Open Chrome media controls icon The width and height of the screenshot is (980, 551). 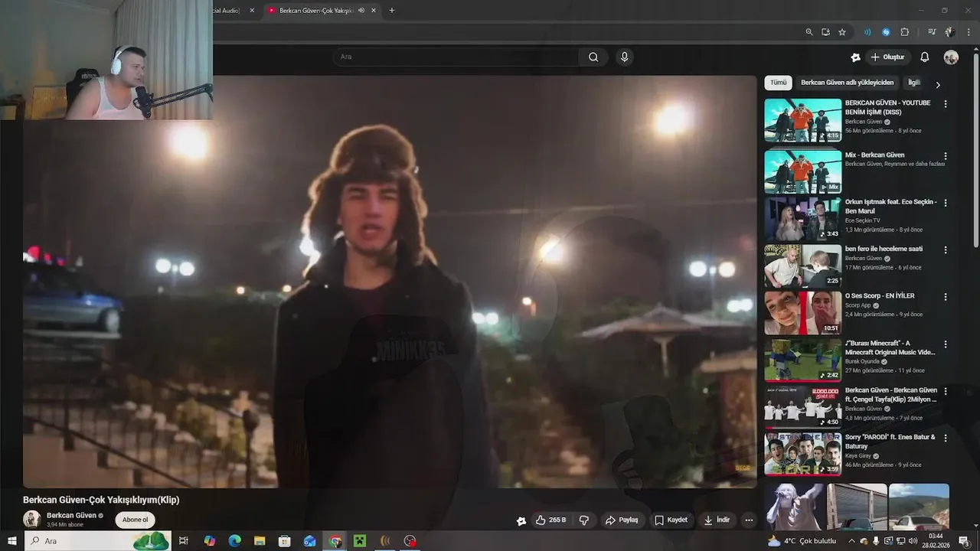pyautogui.click(x=932, y=32)
